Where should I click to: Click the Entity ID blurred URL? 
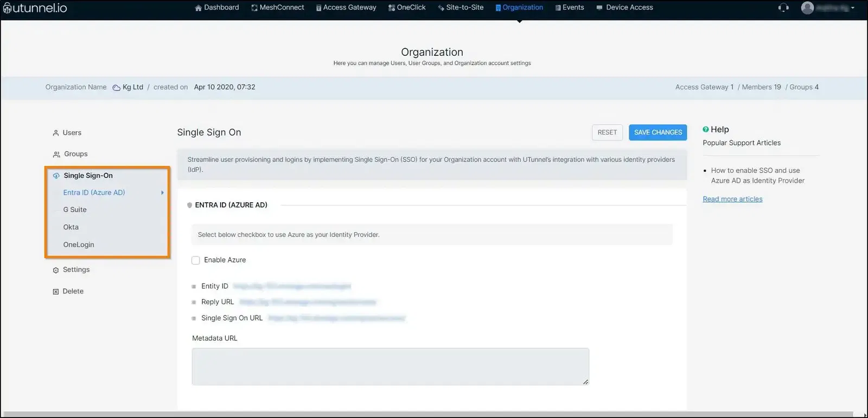(292, 286)
